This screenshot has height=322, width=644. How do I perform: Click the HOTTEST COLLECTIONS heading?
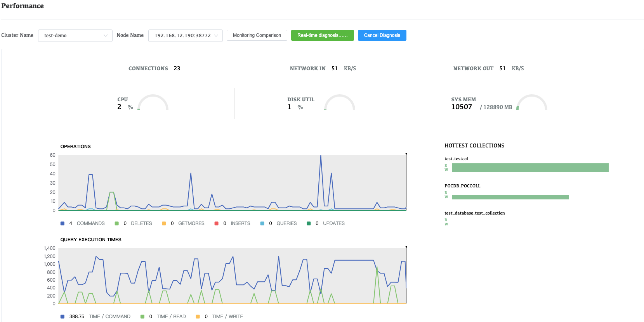coord(474,145)
